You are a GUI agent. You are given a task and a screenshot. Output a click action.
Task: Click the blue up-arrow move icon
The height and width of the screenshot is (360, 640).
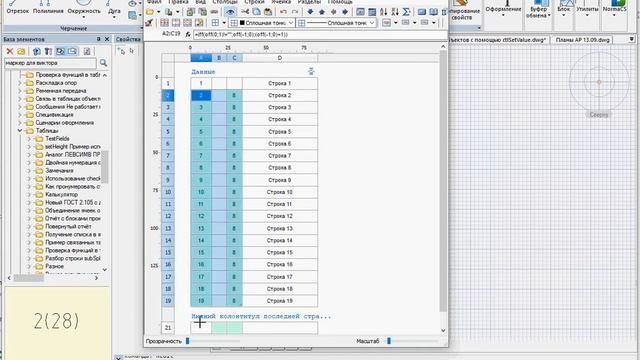pos(322,12)
